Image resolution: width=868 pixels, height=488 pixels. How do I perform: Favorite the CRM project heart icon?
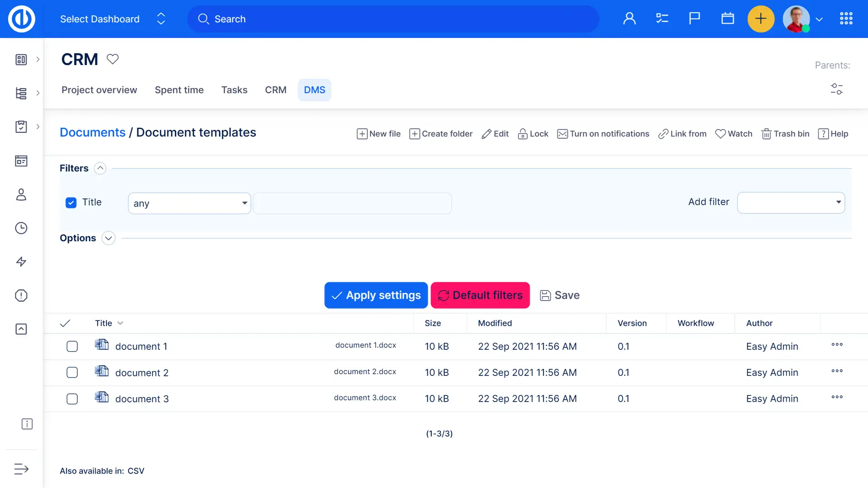[x=113, y=59]
